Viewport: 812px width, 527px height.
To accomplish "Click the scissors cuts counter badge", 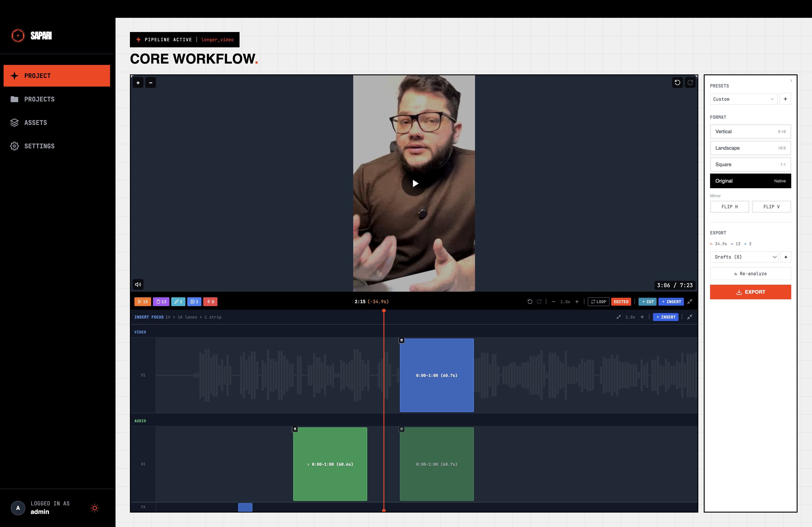I will [143, 301].
